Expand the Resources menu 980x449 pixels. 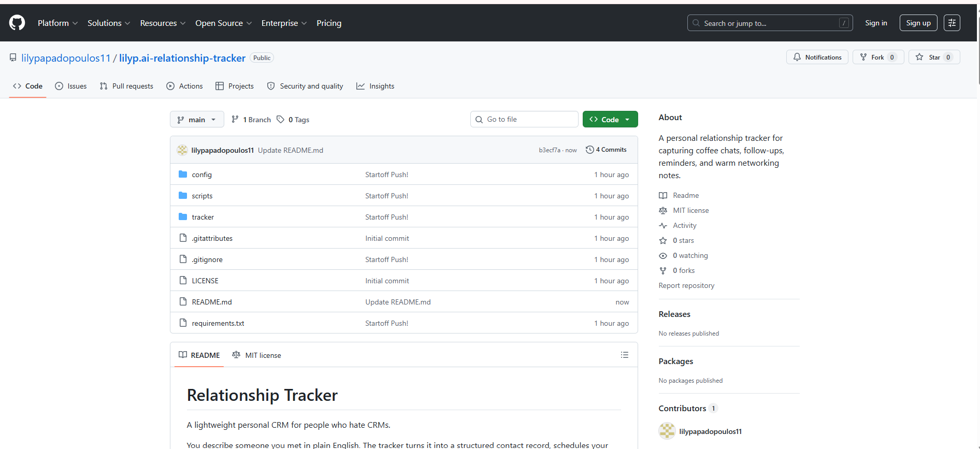[x=163, y=23]
